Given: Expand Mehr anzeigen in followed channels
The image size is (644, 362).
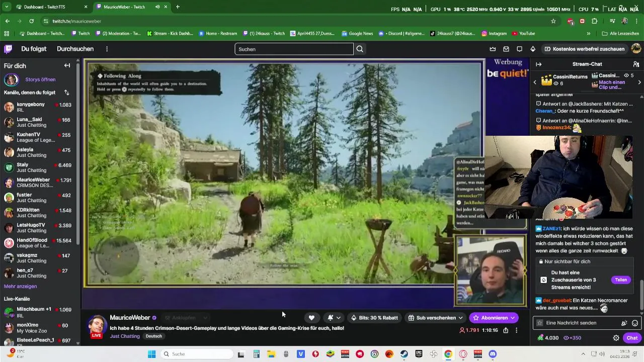Looking at the screenshot, I should (x=20, y=287).
